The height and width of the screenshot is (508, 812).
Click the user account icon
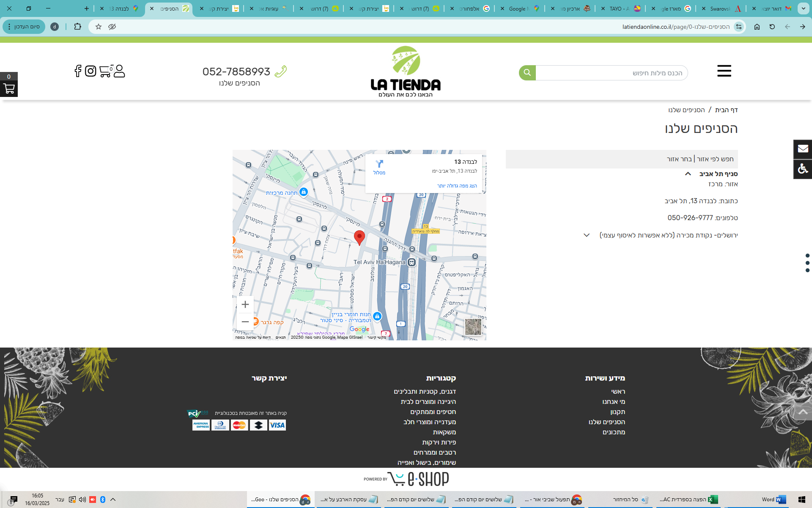tap(119, 71)
